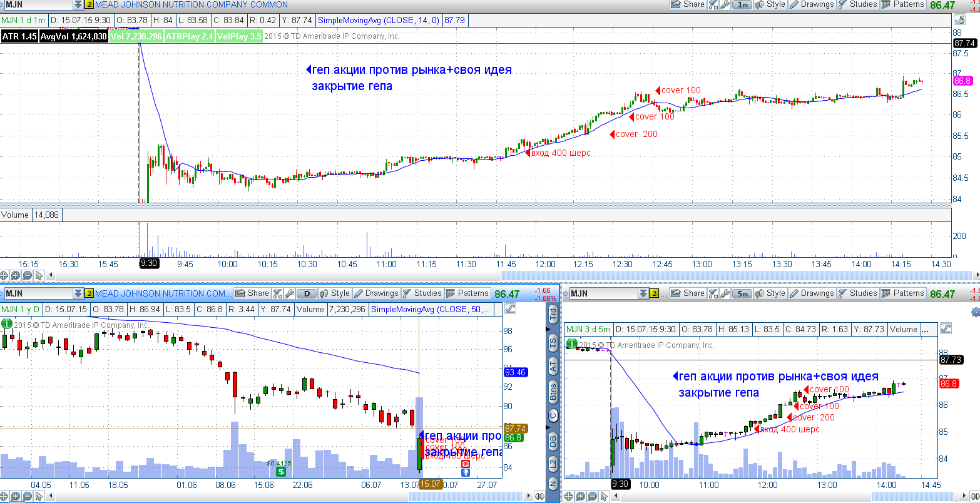Image resolution: width=980 pixels, height=503 pixels.
Task: Open the L2 side tab
Action: [553, 464]
